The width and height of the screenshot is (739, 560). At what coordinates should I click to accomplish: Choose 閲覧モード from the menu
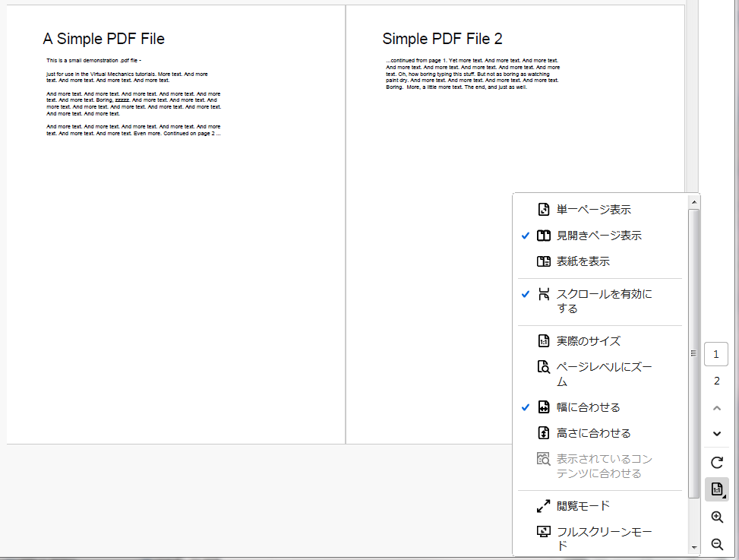click(583, 506)
